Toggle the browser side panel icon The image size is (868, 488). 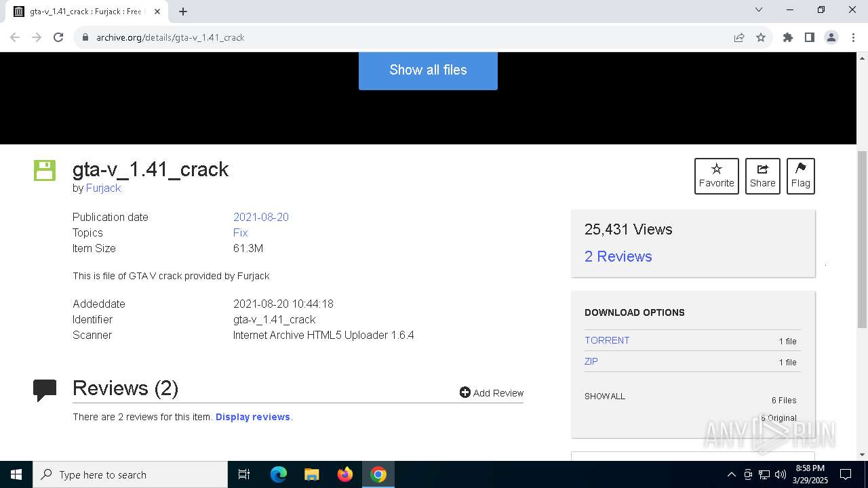pos(810,37)
